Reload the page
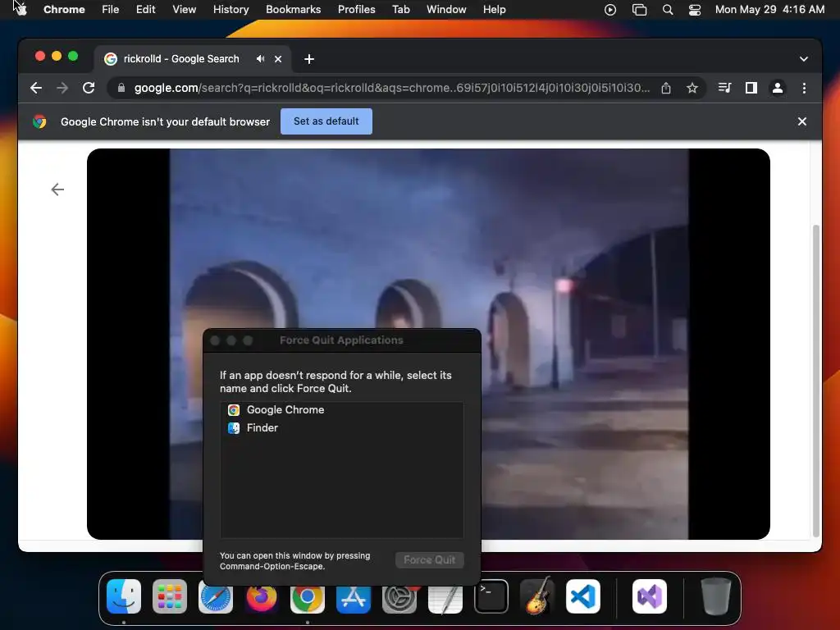 pyautogui.click(x=89, y=88)
